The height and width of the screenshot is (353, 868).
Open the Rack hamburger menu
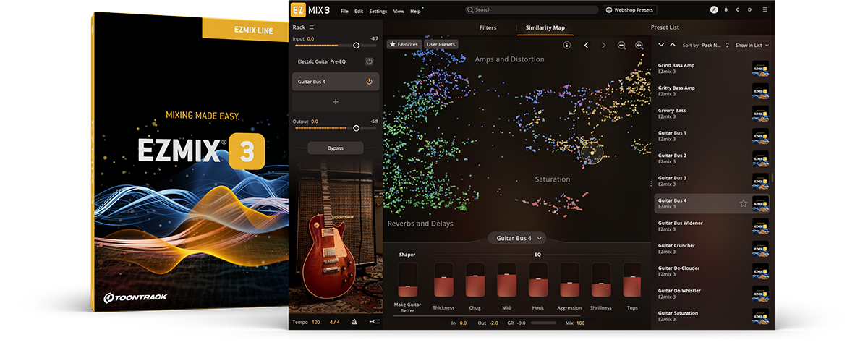312,27
